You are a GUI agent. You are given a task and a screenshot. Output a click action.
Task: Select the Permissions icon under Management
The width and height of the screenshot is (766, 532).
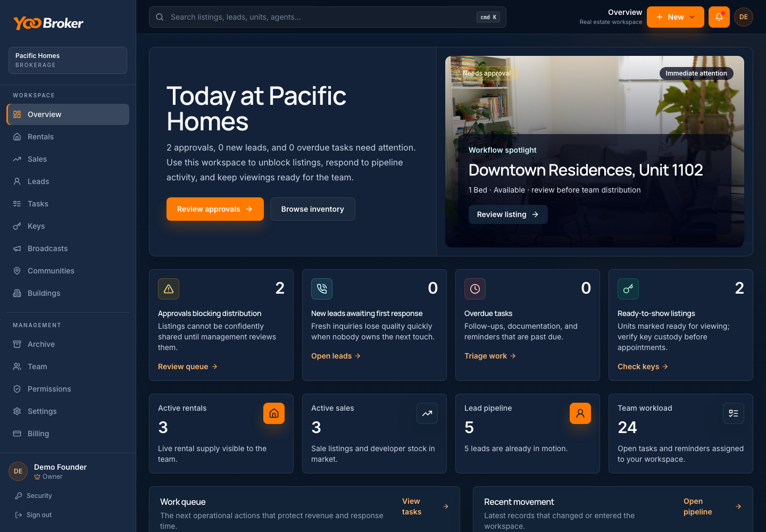[x=16, y=389]
